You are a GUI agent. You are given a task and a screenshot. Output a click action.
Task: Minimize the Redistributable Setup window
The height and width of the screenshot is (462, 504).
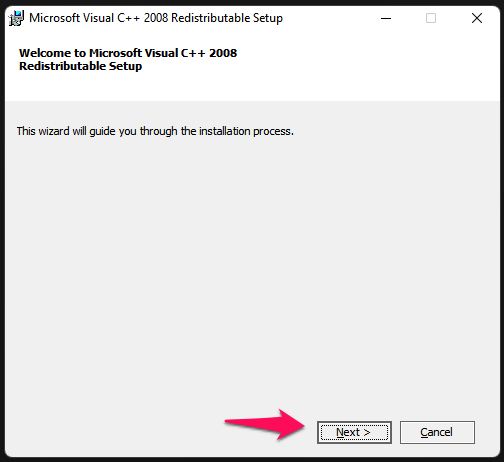(386, 18)
